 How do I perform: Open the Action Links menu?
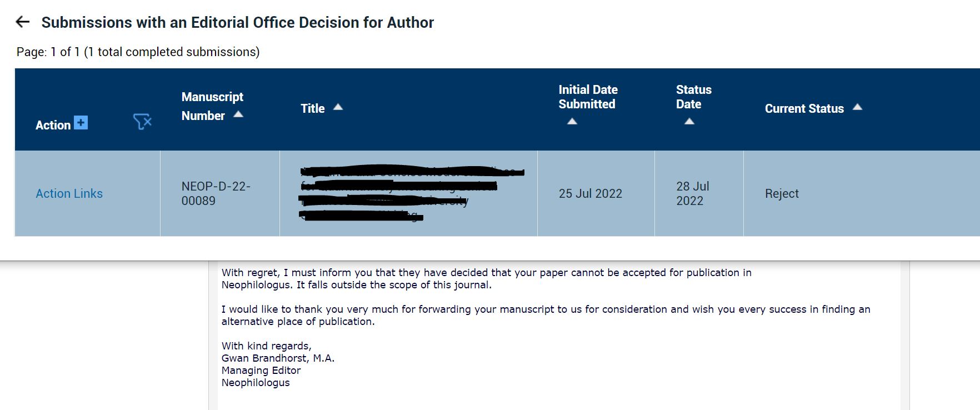[69, 193]
